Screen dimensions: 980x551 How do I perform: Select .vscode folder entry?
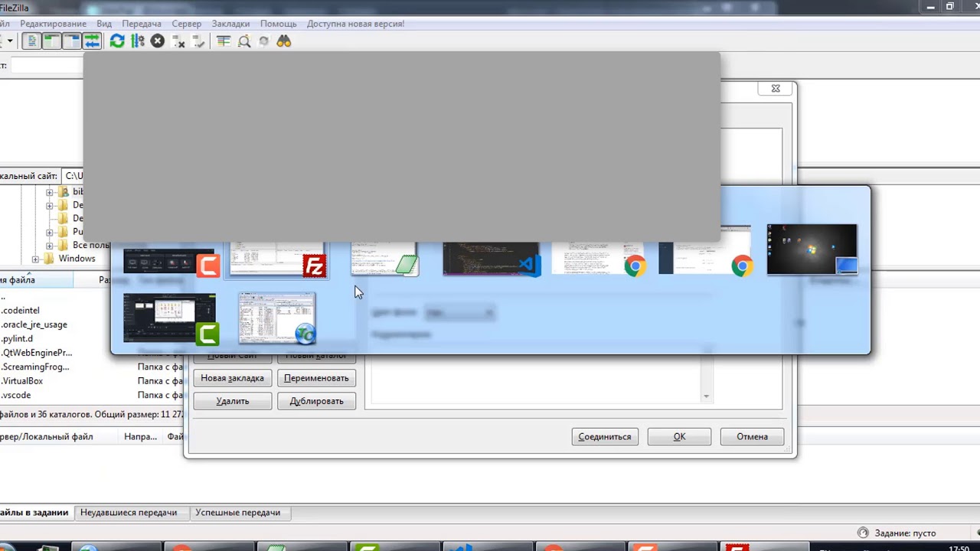(16, 395)
